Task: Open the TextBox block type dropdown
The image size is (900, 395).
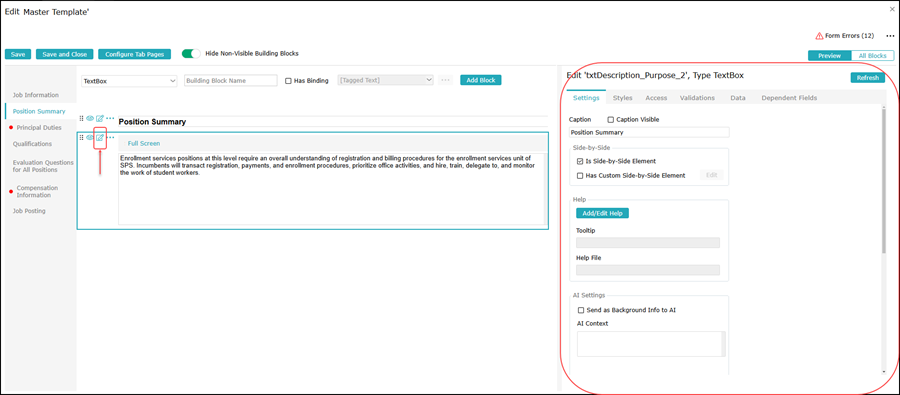Action: tap(129, 81)
